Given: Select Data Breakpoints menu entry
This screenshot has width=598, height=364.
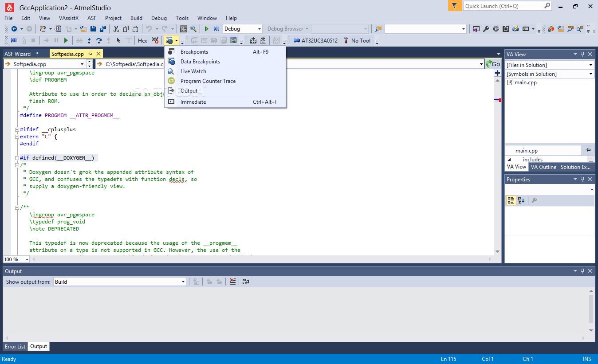Looking at the screenshot, I should 225,62.
